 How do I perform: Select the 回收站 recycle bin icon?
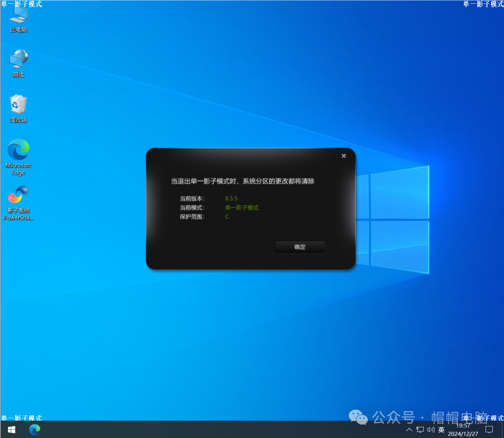coord(19,108)
